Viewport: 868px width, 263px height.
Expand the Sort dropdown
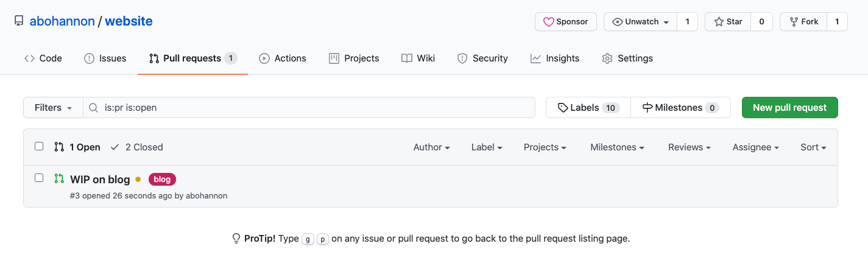[813, 147]
